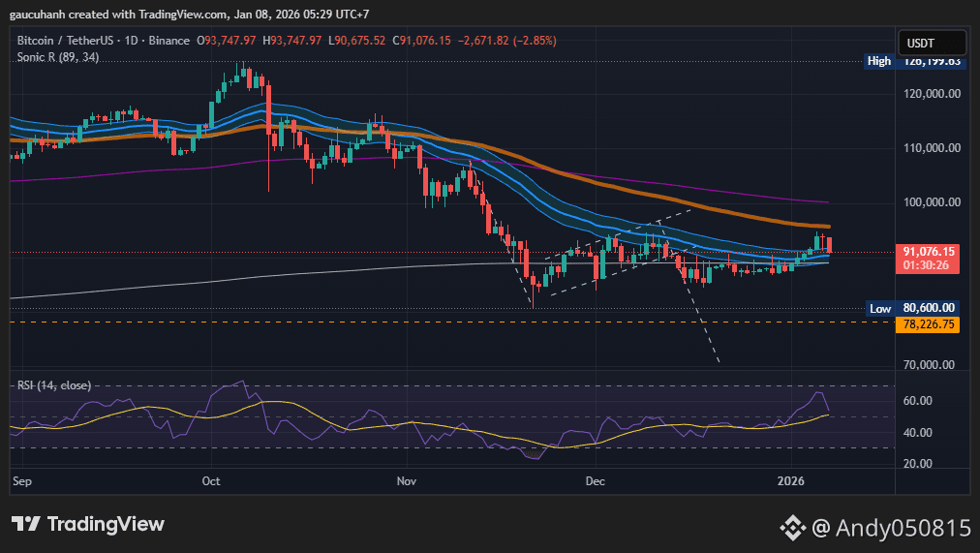Click the orange 78,226.75 price level tag
Screen dimensions: 980x553
[929, 324]
